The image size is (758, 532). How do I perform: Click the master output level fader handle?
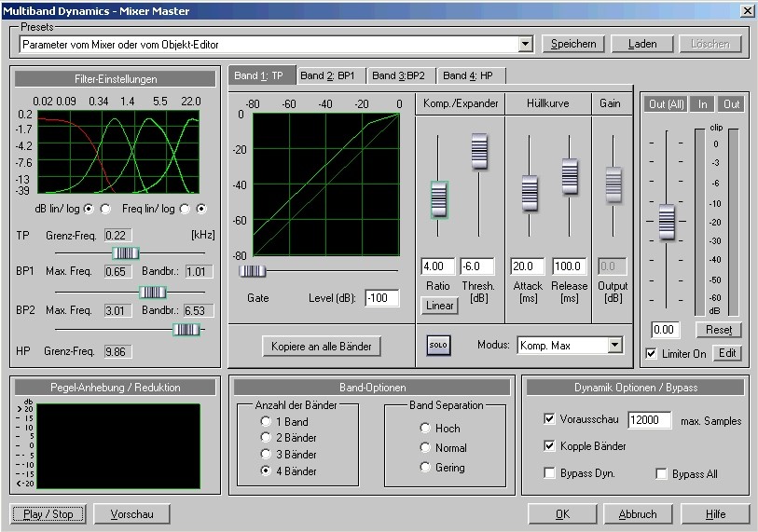pyautogui.click(x=667, y=222)
